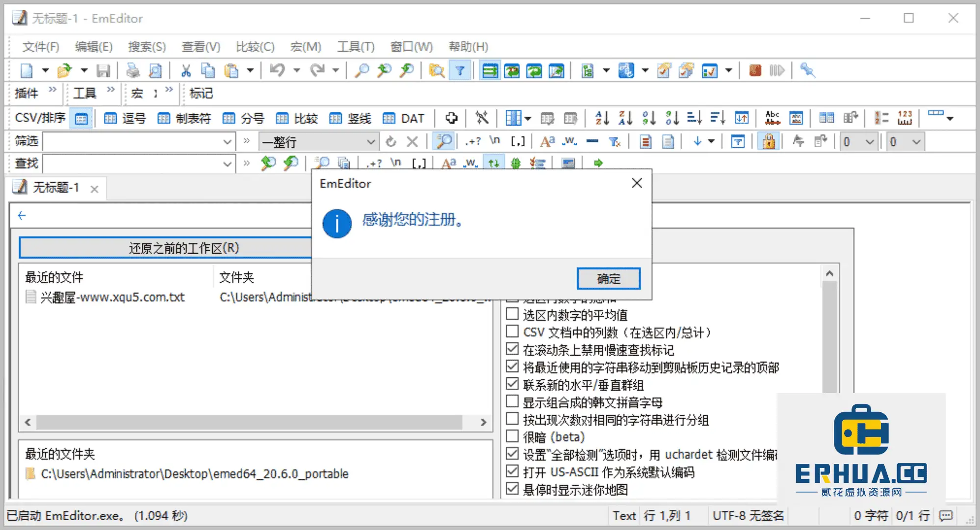Click the Redo arrow icon

coord(317,70)
